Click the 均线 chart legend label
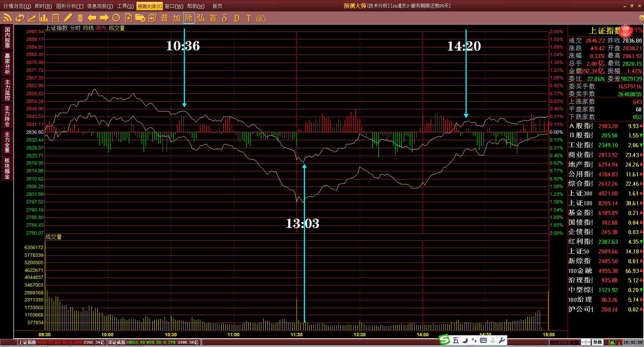 click(88, 28)
